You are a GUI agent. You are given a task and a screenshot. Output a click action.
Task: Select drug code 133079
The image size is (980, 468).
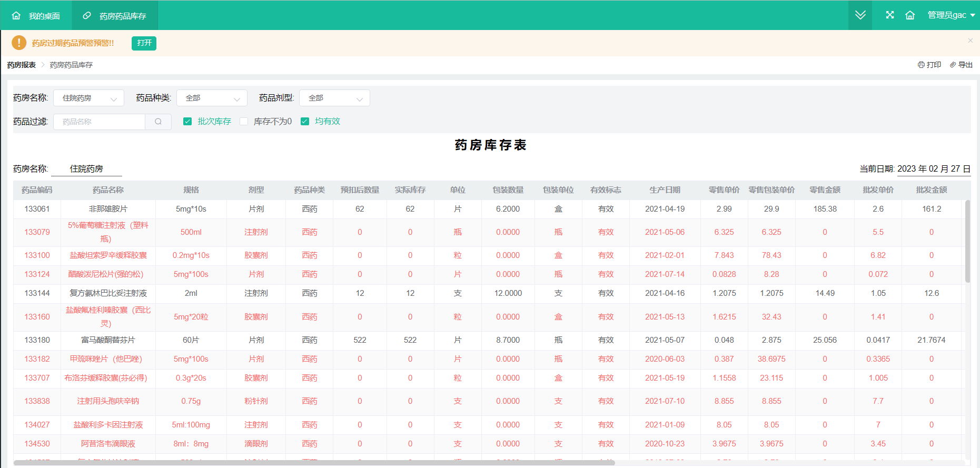[x=37, y=232]
